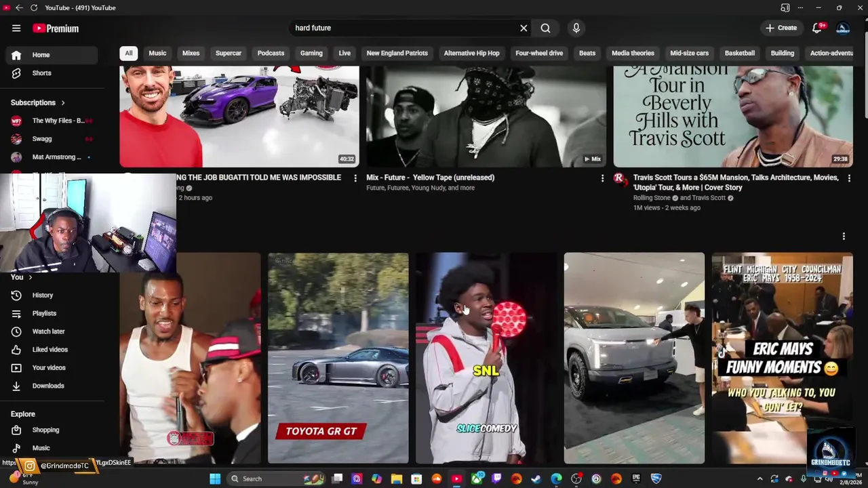
Task: Click the YouTube Premium logo
Action: (56, 28)
